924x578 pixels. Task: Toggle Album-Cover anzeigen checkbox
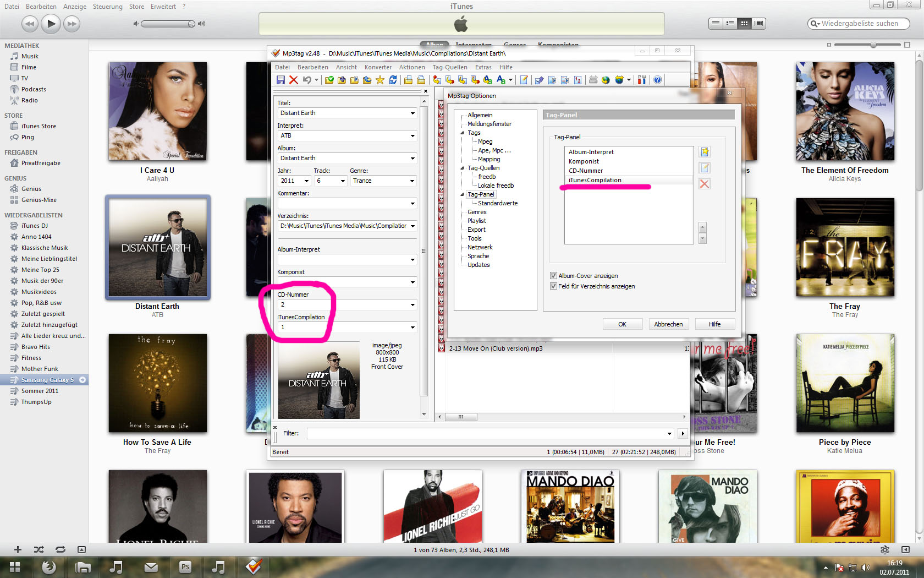coord(553,276)
